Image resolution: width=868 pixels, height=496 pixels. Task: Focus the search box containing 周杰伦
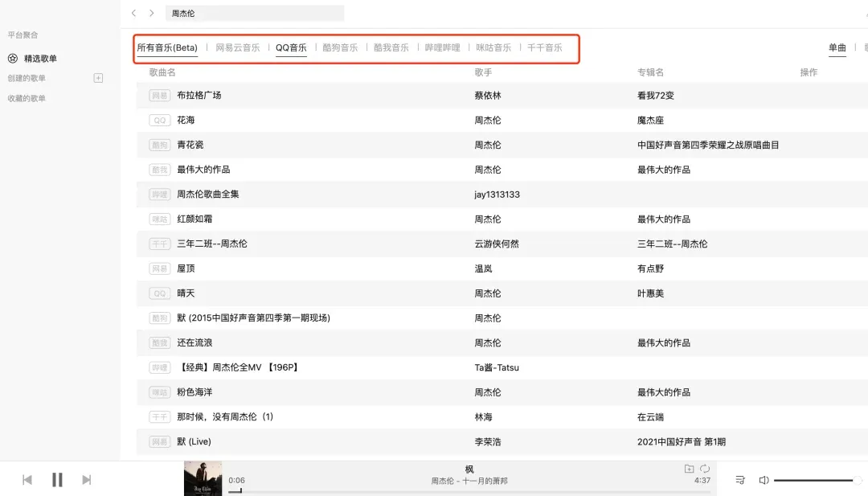255,14
